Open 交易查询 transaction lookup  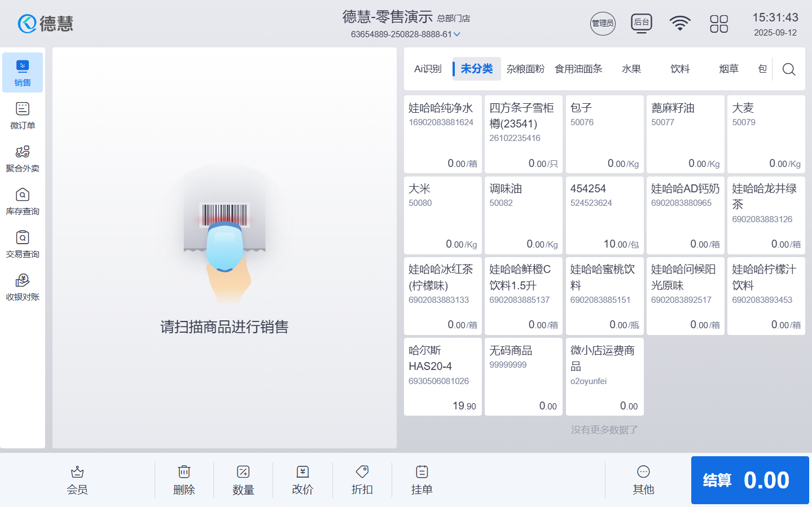coord(23,244)
